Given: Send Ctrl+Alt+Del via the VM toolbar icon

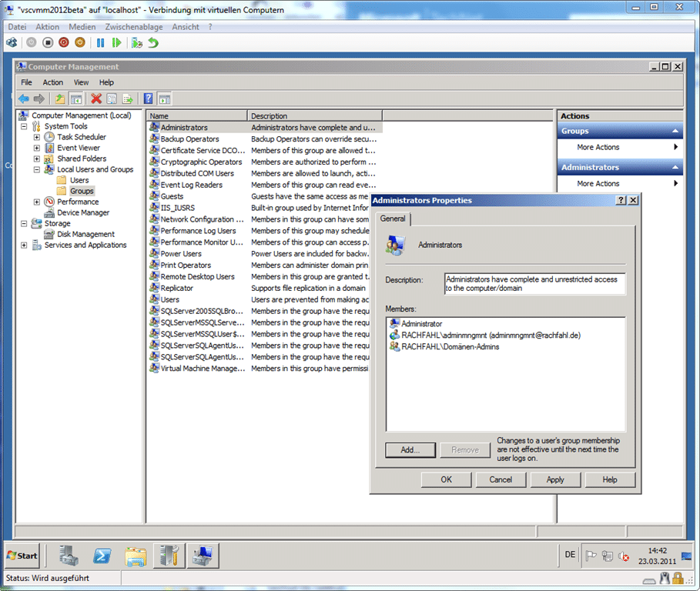Looking at the screenshot, I should 12,43.
